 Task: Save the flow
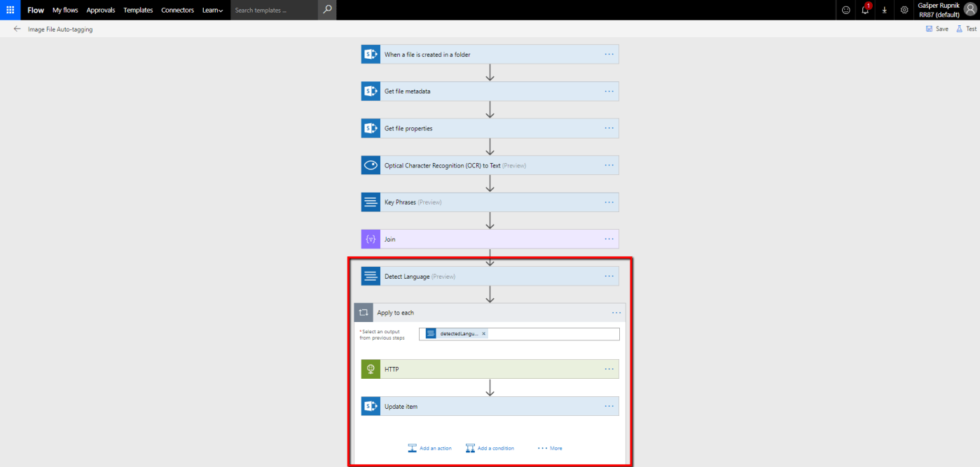point(937,29)
